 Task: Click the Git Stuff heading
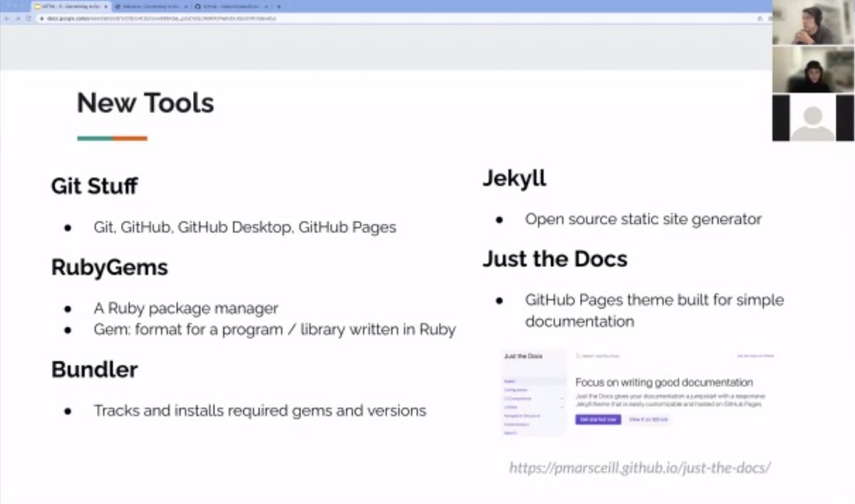tap(94, 187)
